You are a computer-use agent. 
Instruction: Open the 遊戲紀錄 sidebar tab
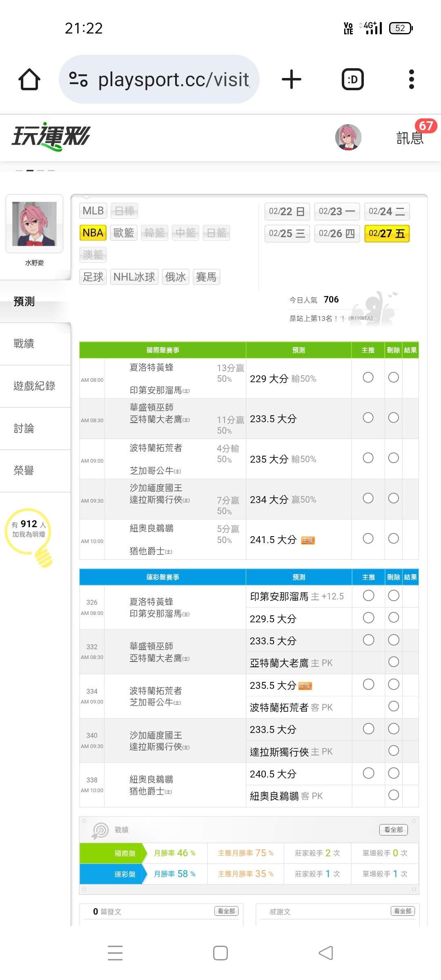click(x=34, y=386)
